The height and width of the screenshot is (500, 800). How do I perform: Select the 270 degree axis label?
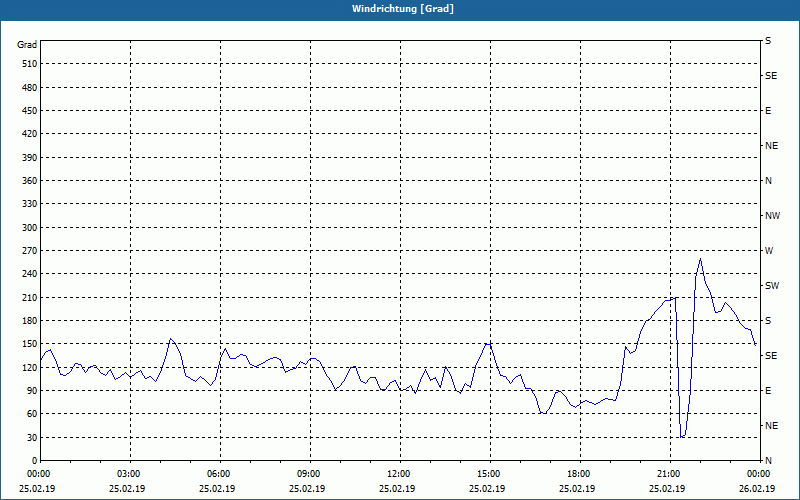coord(29,251)
